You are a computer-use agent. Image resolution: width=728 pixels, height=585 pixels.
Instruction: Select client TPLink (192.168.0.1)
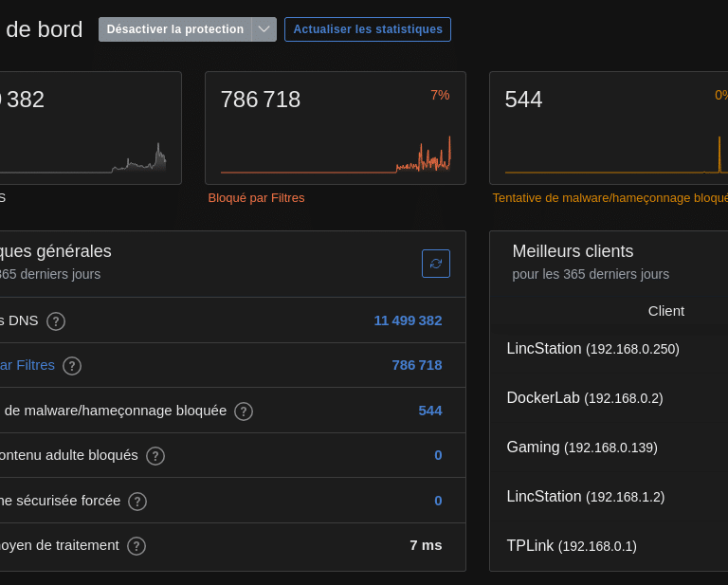pyautogui.click(x=572, y=545)
